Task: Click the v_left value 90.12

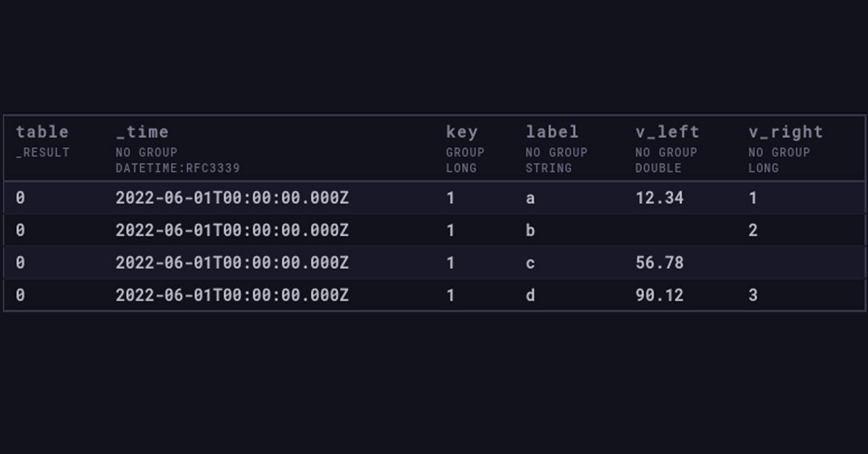Action: coord(659,295)
